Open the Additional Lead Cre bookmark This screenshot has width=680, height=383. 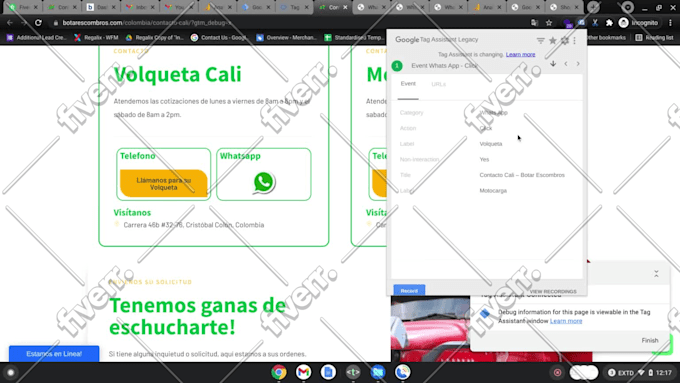(36, 38)
